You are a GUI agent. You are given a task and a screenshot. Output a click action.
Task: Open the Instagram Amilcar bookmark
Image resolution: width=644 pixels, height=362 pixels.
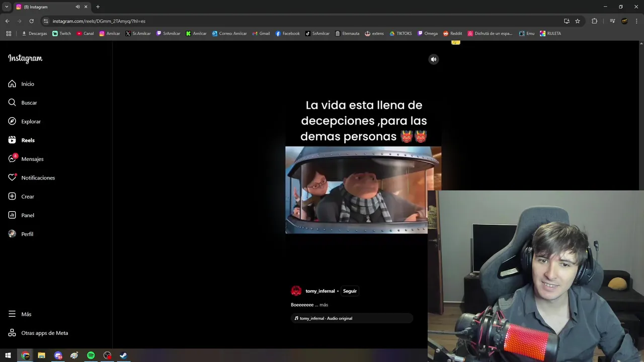coord(110,34)
